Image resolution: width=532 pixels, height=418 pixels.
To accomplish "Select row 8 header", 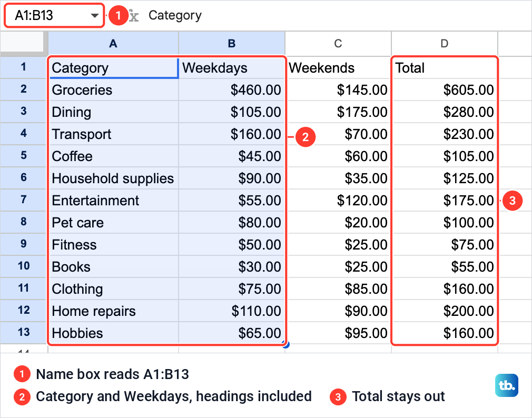I will tap(23, 222).
